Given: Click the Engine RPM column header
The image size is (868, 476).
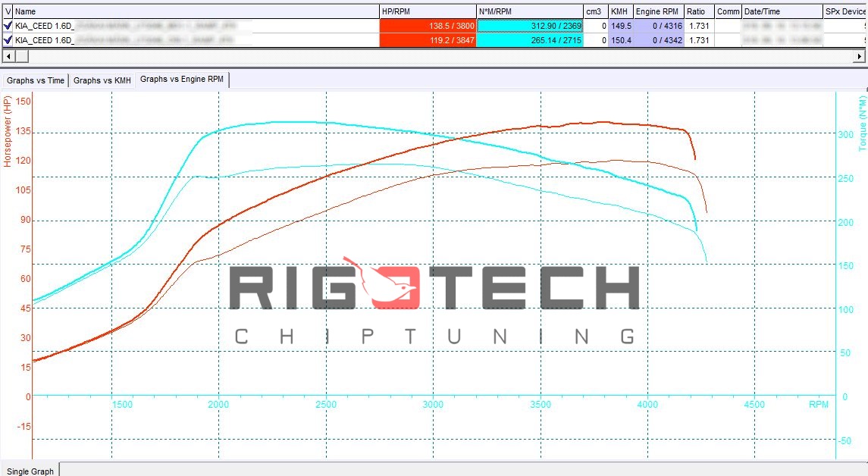Looking at the screenshot, I should 659,11.
